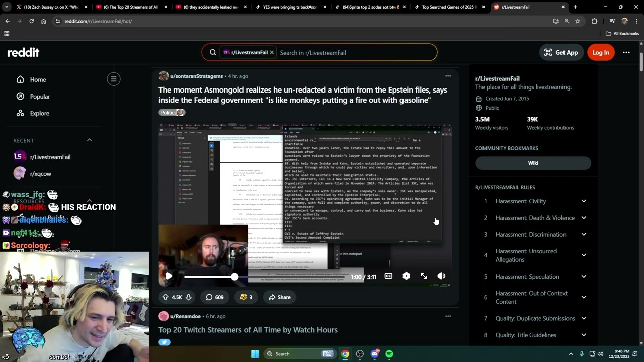Share the Asmongold post
The height and width of the screenshot is (362, 644).
pos(279,297)
